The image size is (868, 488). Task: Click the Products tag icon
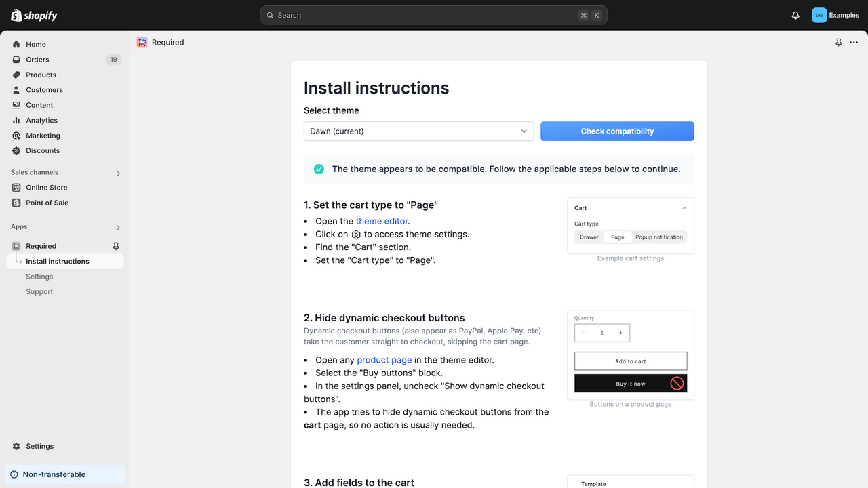[16, 75]
